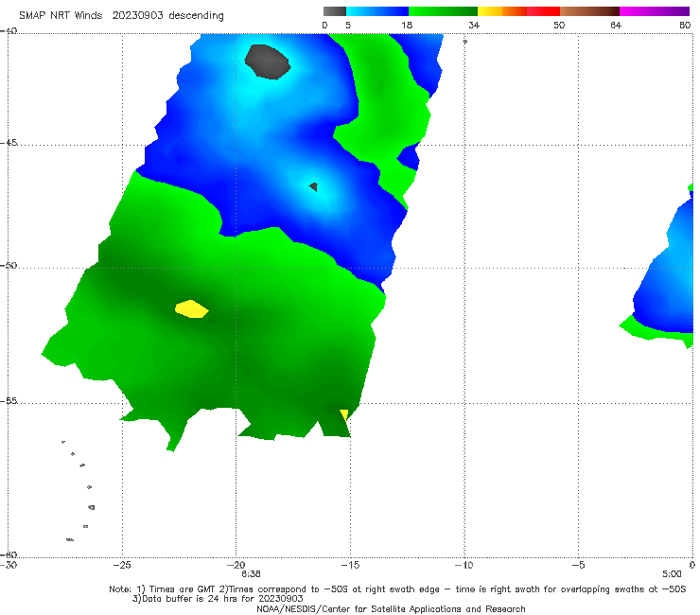Click latitude axis label '-45'
The width and height of the screenshot is (700, 615).
coord(9,143)
